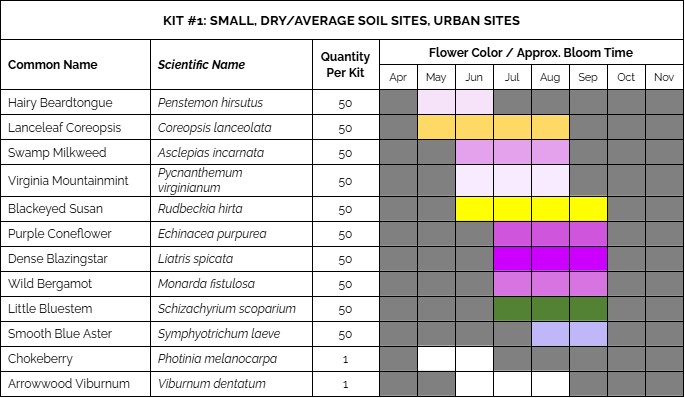Click Dense Blazingstar magenta August swatch
Screen dimensions: 685x398
point(550,259)
